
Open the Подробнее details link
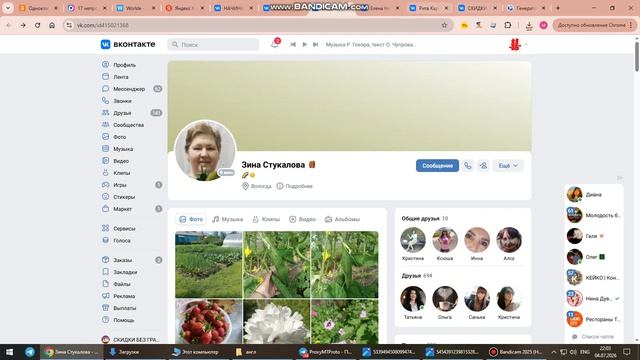[x=295, y=186]
